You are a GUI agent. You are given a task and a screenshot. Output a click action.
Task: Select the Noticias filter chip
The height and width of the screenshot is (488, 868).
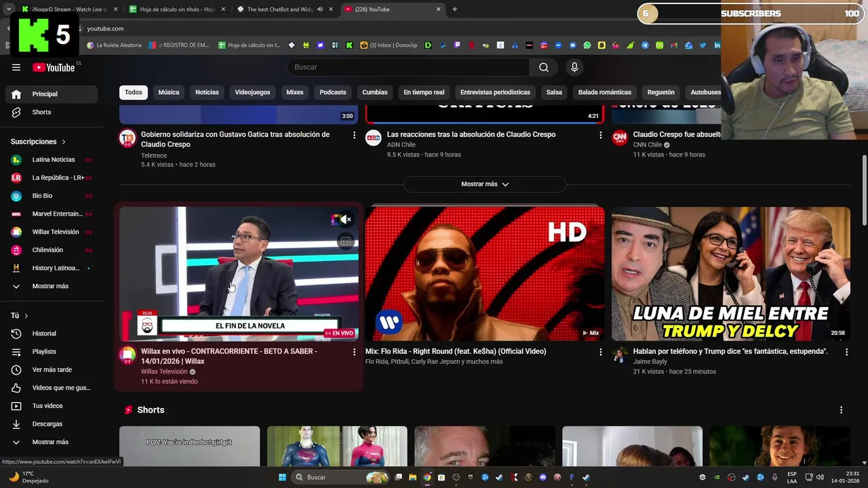[207, 92]
